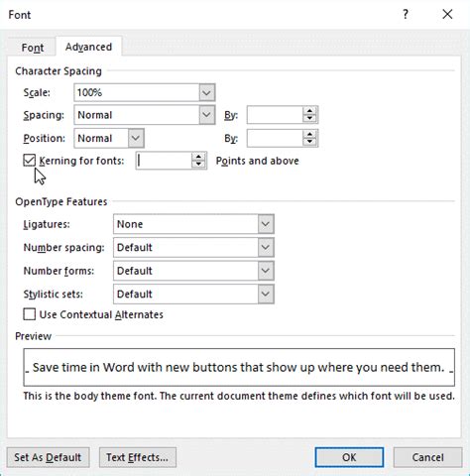Expand the Number forms dropdown
This screenshot has height=476, width=470.
click(x=266, y=271)
